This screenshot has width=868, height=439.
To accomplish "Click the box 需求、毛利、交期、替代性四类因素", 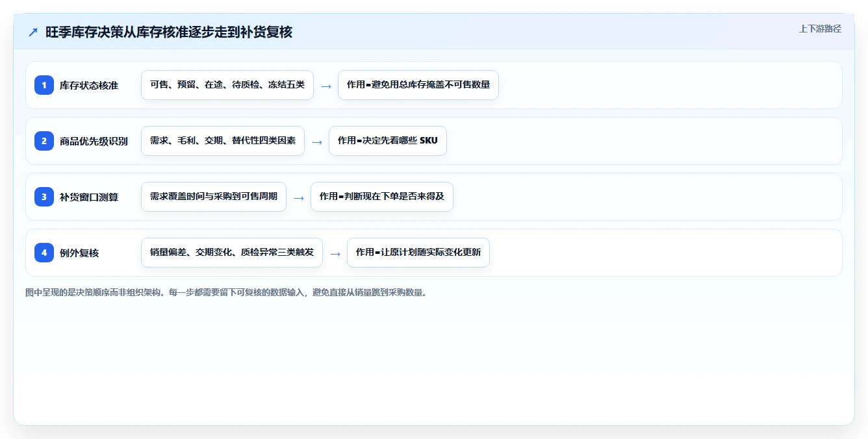I will click(223, 141).
